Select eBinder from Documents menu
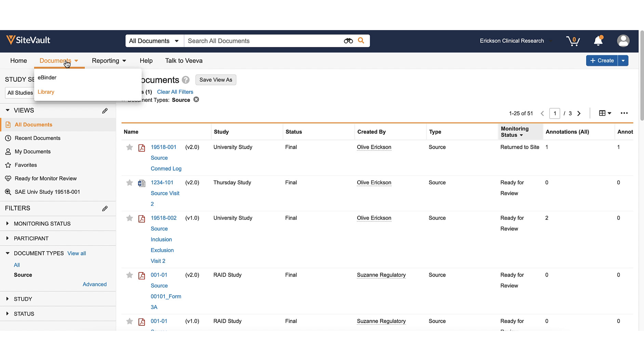This screenshot has height=361, width=644. (47, 77)
